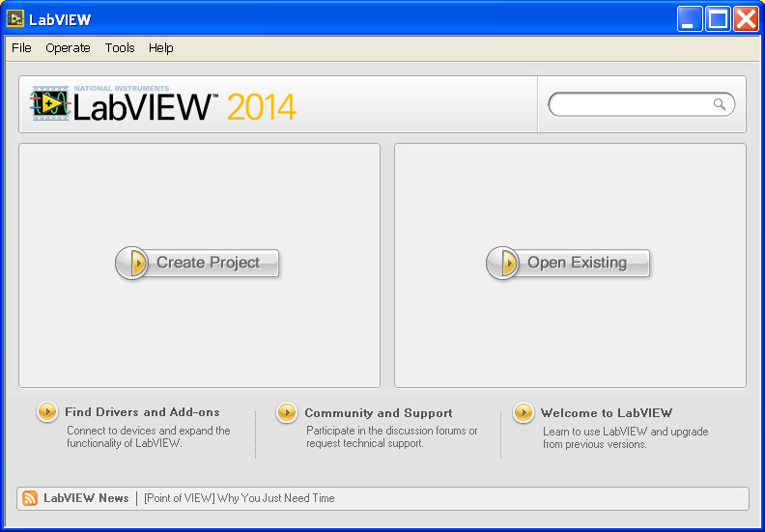This screenshot has height=532, width=765.
Task: Open the Help menu
Action: coord(161,47)
